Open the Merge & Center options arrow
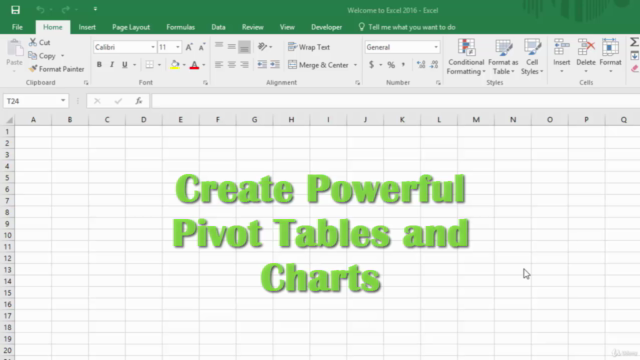The image size is (640, 360). 355,65
